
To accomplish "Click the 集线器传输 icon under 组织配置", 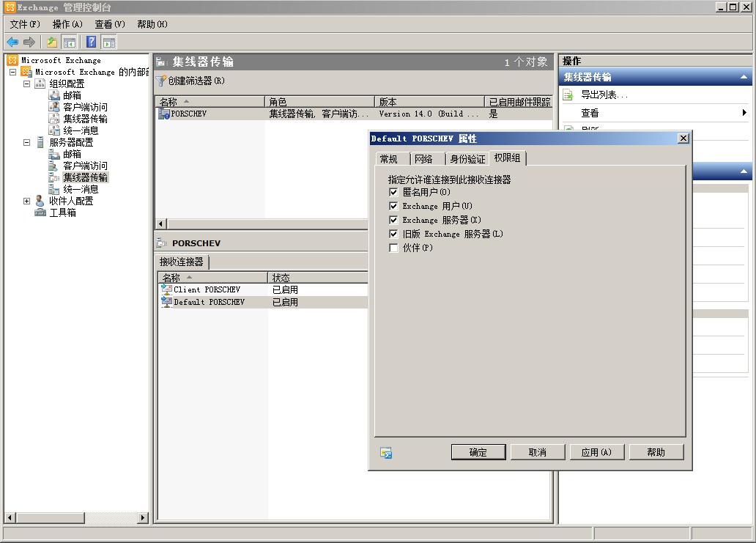I will (x=54, y=119).
